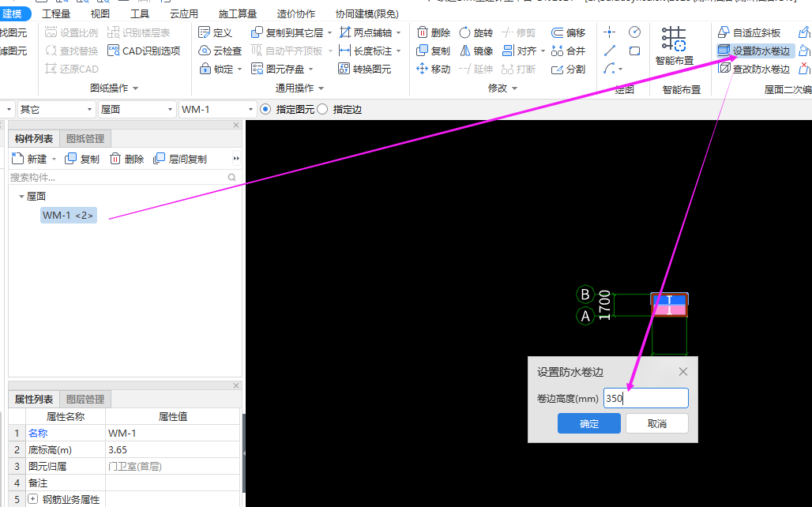Open the 新建 dropdown arrow

pos(54,159)
